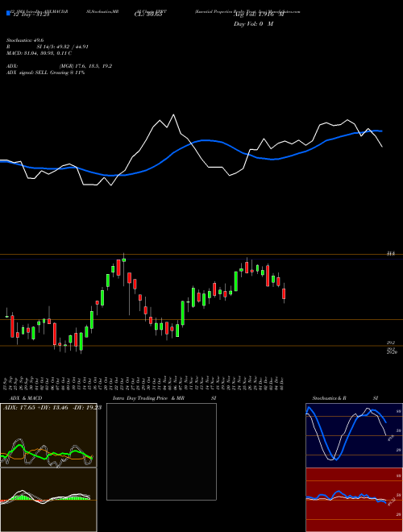Viewport: 403px width, 532px height.
Task: Click the 'Stochastics & R' panel title
Action: pyautogui.click(x=330, y=398)
